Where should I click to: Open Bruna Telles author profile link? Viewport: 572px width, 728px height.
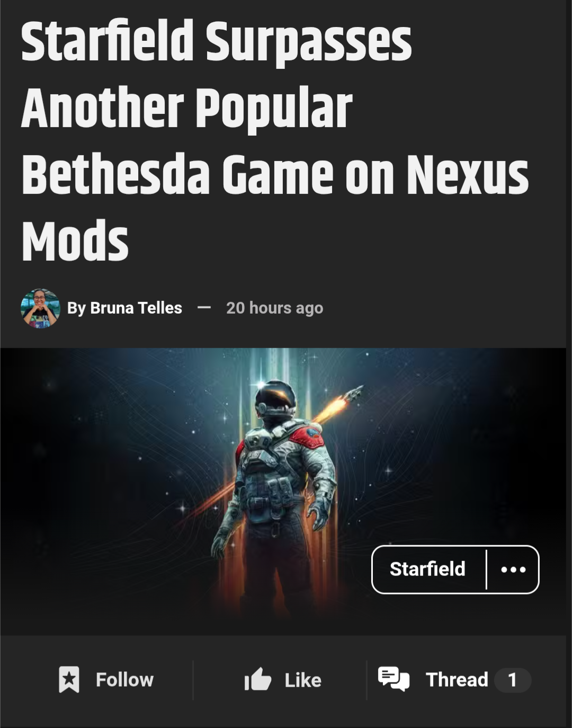tap(136, 308)
